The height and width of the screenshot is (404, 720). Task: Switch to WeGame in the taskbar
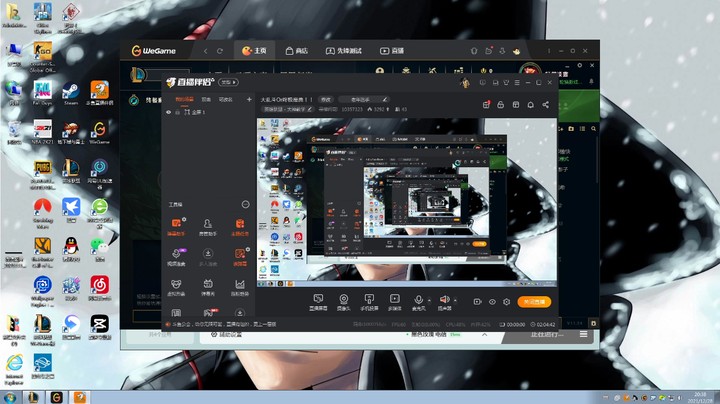[56, 397]
